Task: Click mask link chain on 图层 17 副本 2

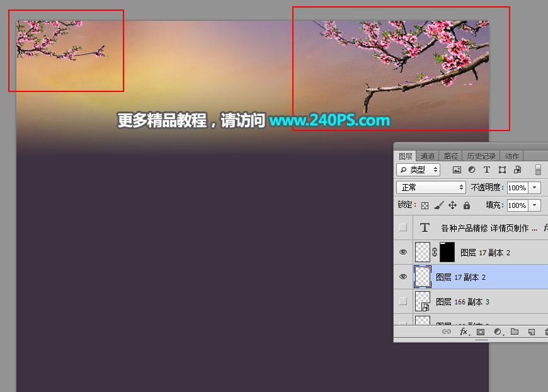Action: pyautogui.click(x=435, y=252)
